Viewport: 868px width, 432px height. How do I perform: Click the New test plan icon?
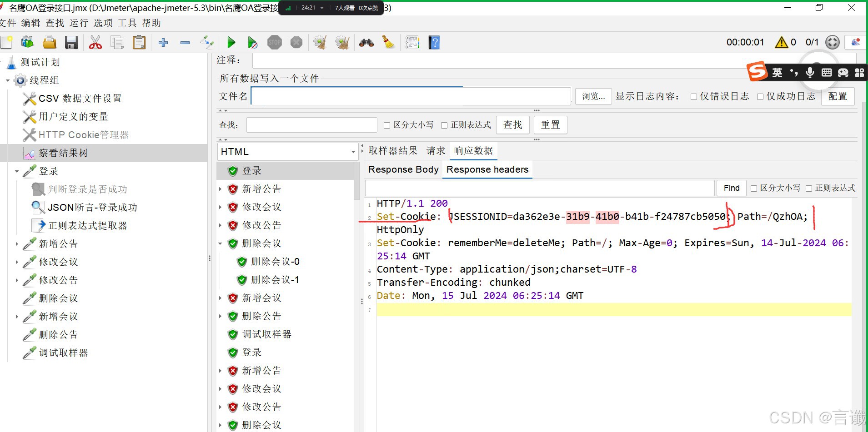tap(6, 43)
